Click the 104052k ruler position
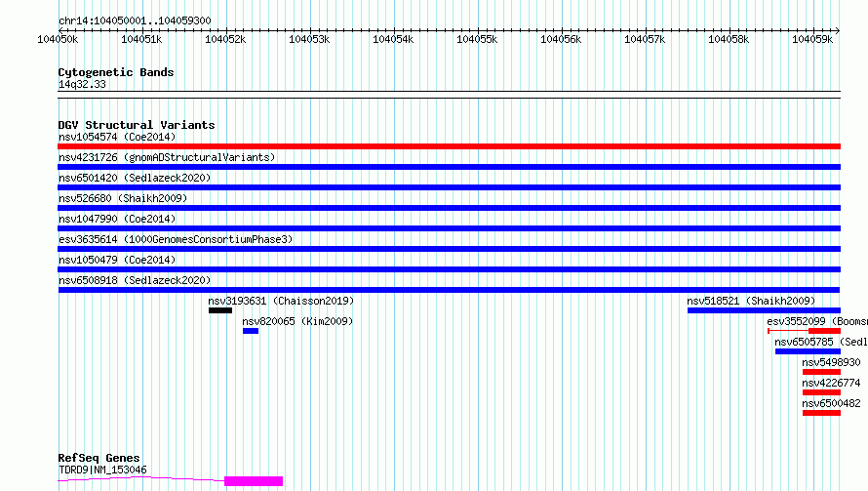The height and width of the screenshot is (491, 868). click(225, 39)
